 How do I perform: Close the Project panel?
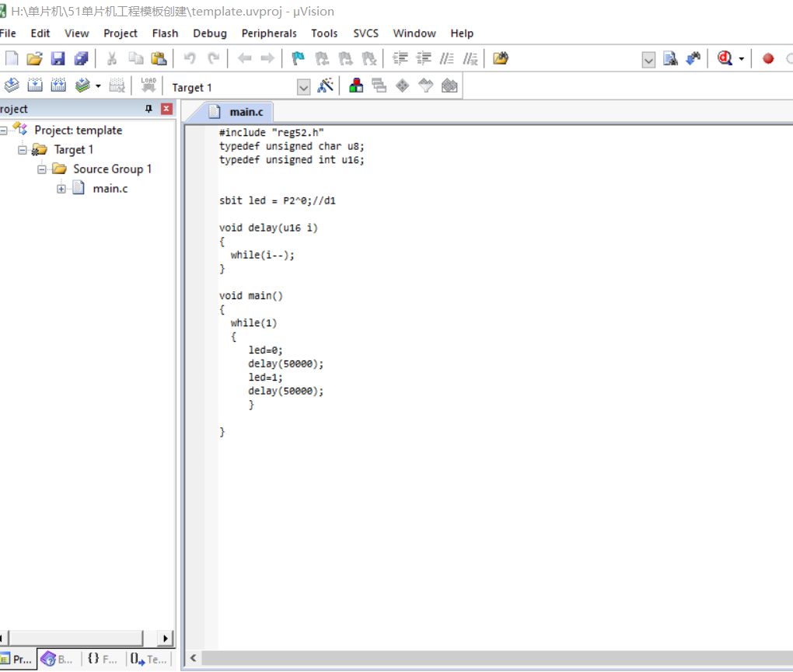166,110
